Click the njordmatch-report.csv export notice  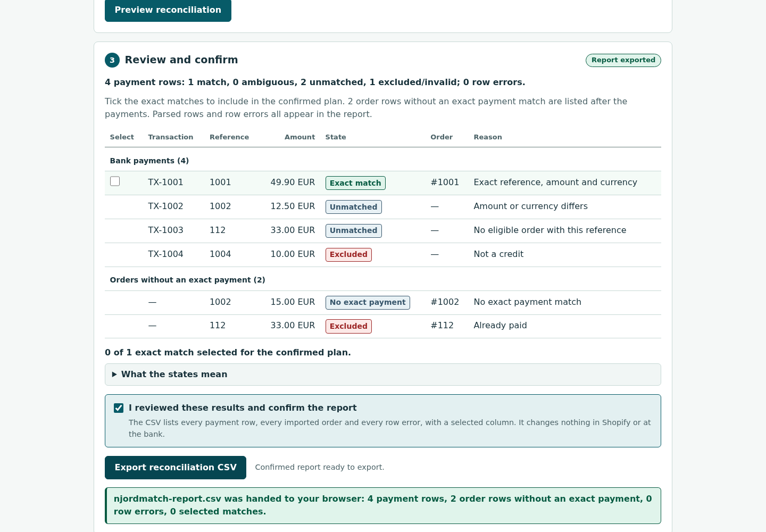point(383,506)
